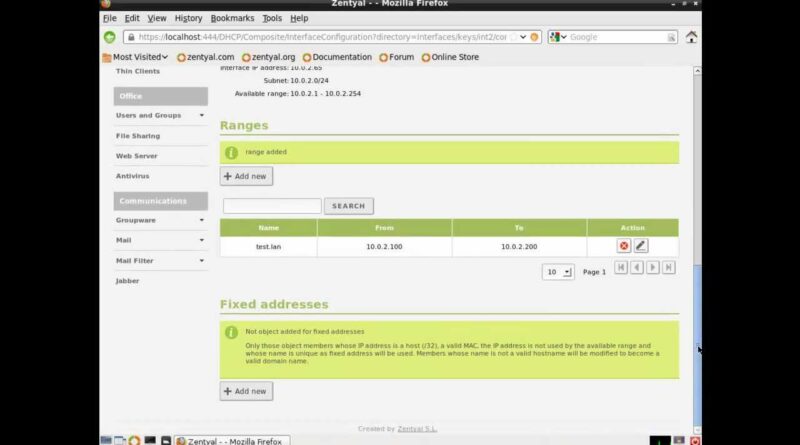800x445 pixels.
Task: Open the View menu
Action: point(157,18)
